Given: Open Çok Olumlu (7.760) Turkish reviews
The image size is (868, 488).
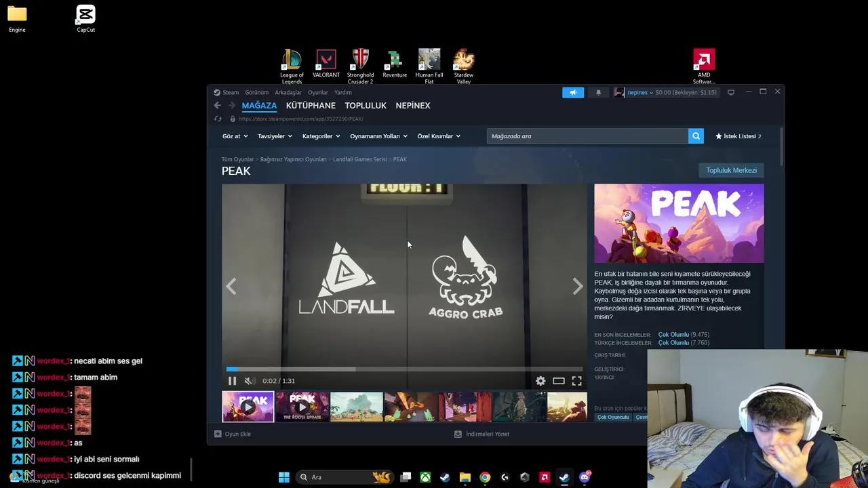Looking at the screenshot, I should click(684, 343).
